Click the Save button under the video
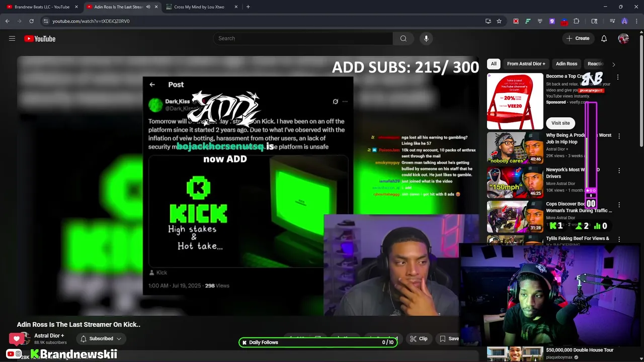 pyautogui.click(x=449, y=339)
